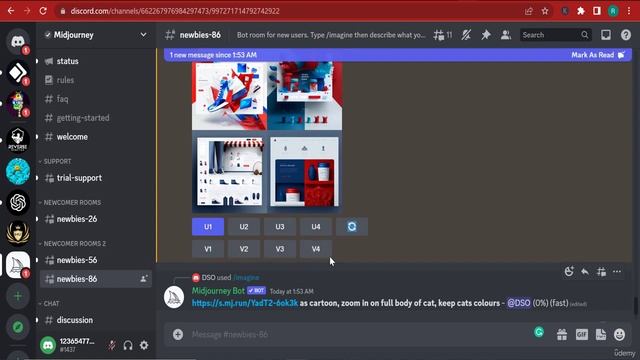Screen dimensions: 640x360
Task: Open More options ellipsis on message
Action: pos(617,272)
